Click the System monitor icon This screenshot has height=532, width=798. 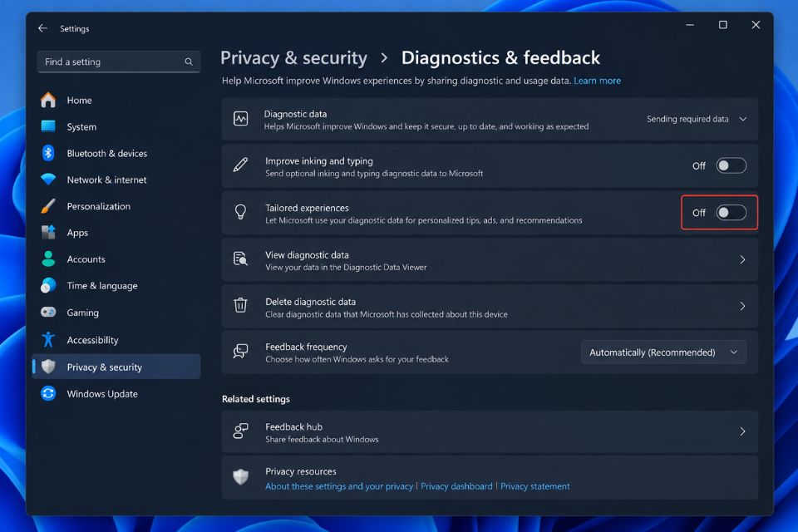(x=48, y=126)
